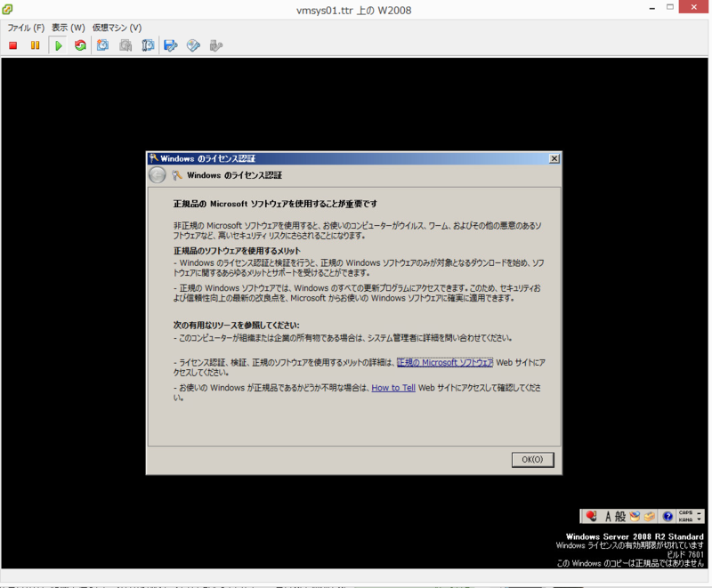Open the 仮想マシン (V) menu
This screenshot has width=712, height=588.
(117, 28)
